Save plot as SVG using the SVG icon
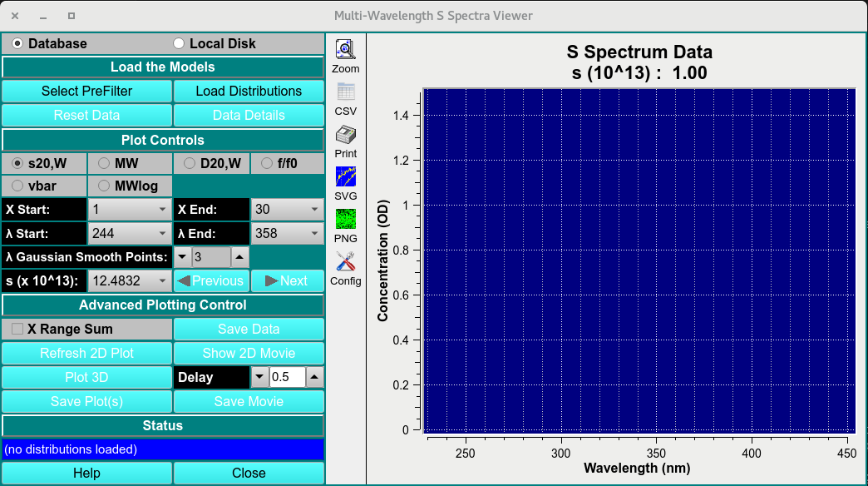868x486 pixels. click(x=345, y=177)
